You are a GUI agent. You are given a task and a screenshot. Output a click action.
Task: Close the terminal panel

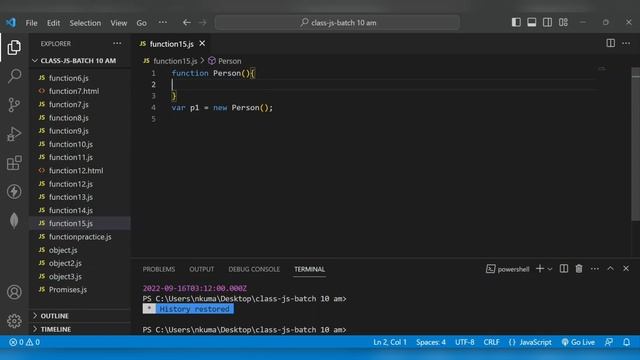click(626, 269)
